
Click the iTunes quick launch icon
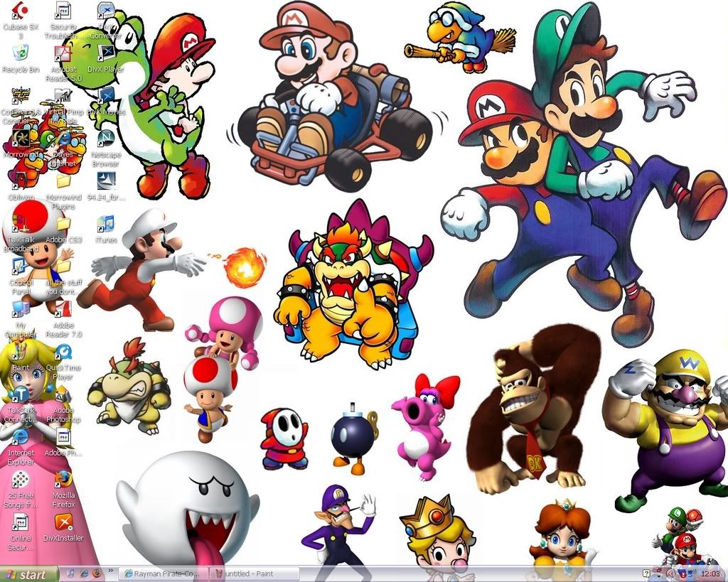point(71,573)
